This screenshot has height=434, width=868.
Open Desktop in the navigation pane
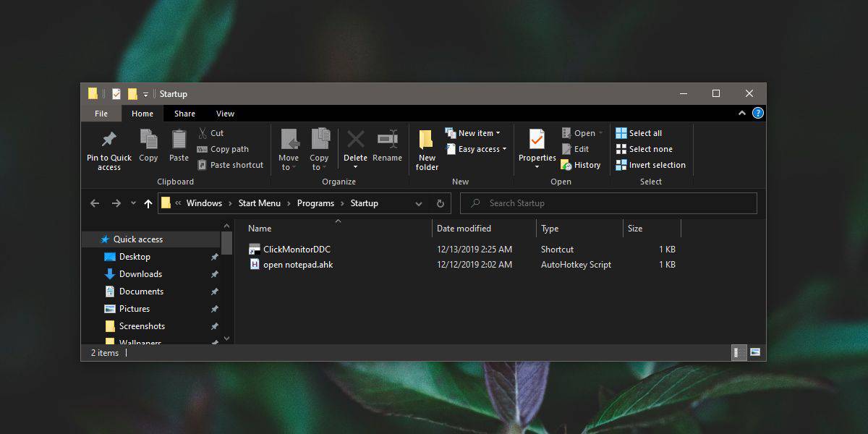click(135, 257)
